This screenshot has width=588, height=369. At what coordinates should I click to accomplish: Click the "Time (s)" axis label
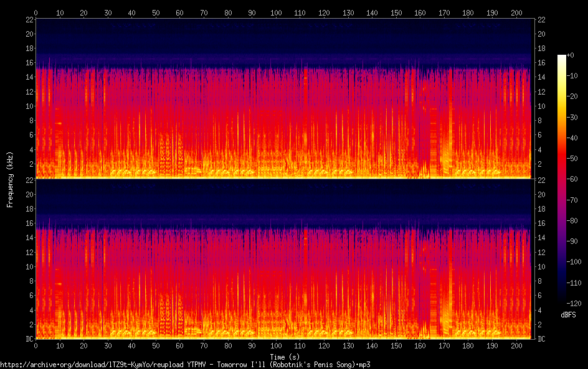(283, 357)
